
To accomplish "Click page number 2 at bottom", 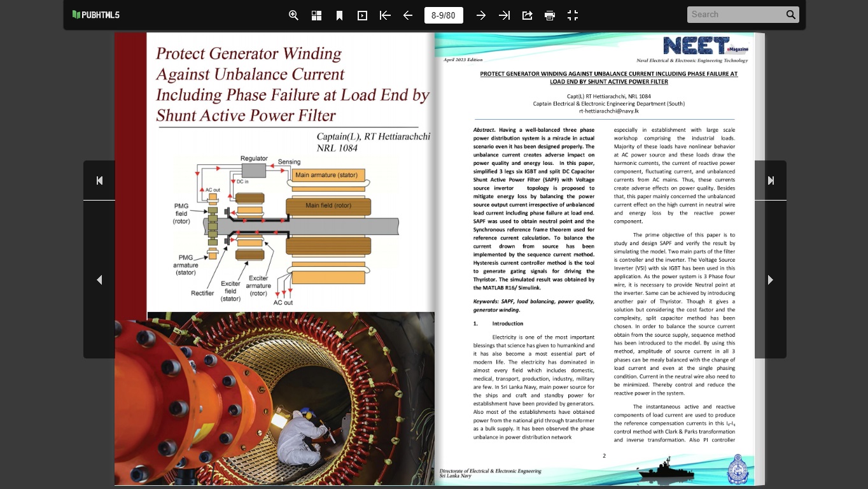I will click(x=604, y=455).
